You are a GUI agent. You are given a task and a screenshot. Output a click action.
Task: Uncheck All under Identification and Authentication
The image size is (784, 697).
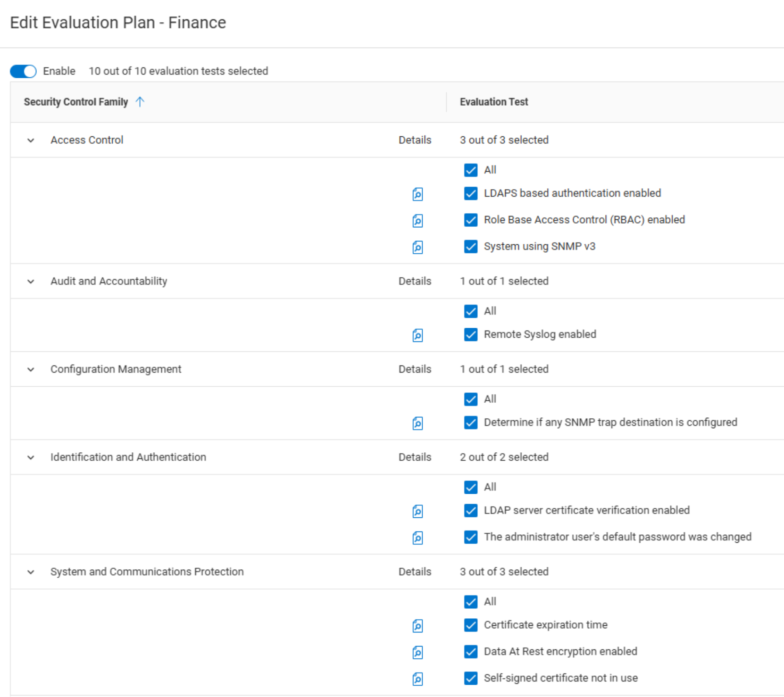(x=471, y=487)
